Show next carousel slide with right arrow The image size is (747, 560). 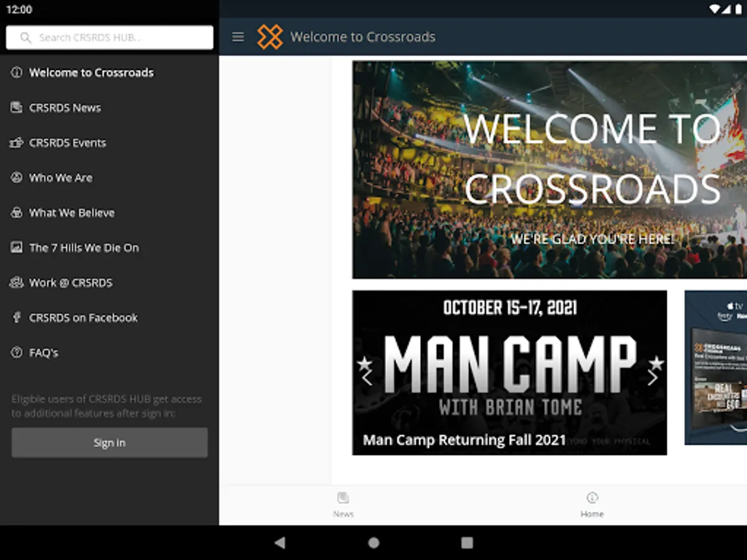(652, 378)
